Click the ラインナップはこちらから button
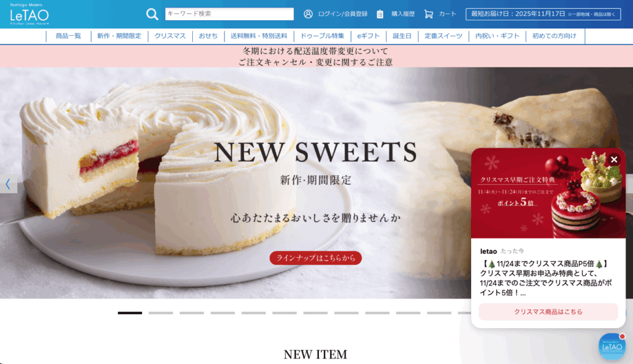The height and width of the screenshot is (364, 633). (316, 258)
